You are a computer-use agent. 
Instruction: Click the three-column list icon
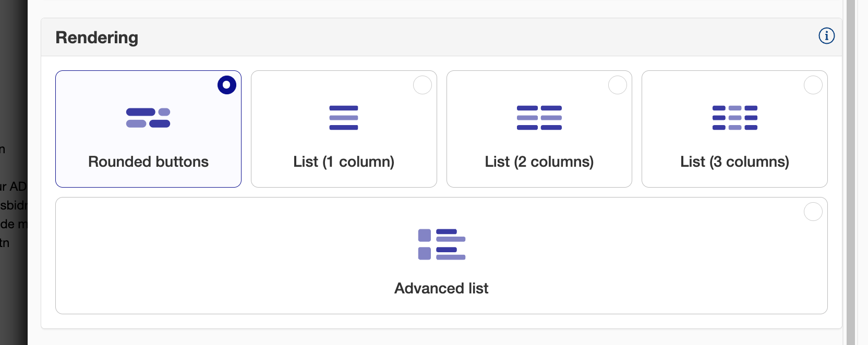click(734, 118)
